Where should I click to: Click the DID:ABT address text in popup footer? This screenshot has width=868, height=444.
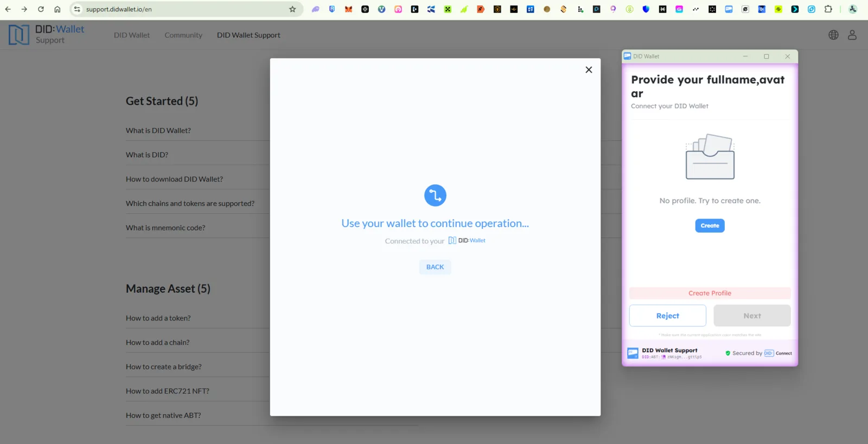672,357
